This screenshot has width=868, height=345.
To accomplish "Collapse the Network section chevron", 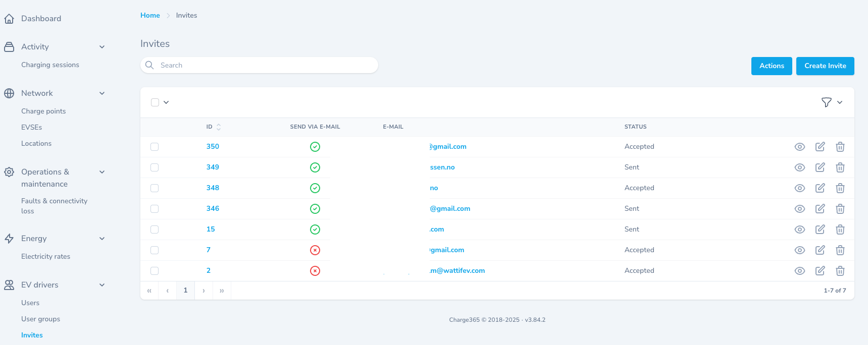I will 102,93.
